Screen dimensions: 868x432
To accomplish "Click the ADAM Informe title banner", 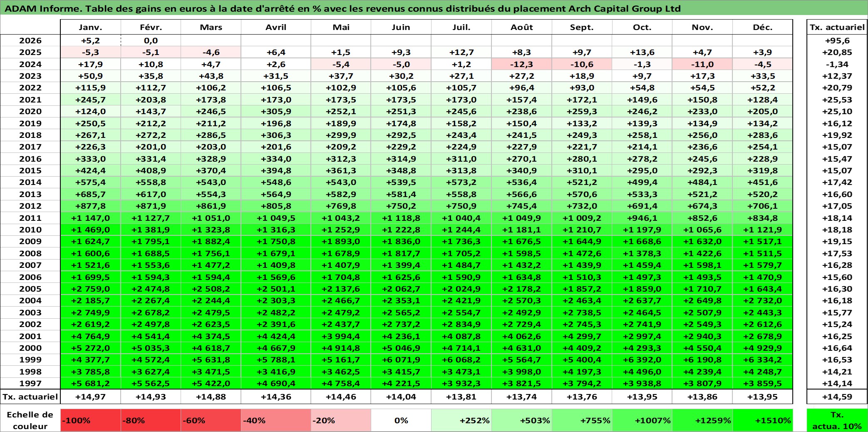I will click(434, 8).
